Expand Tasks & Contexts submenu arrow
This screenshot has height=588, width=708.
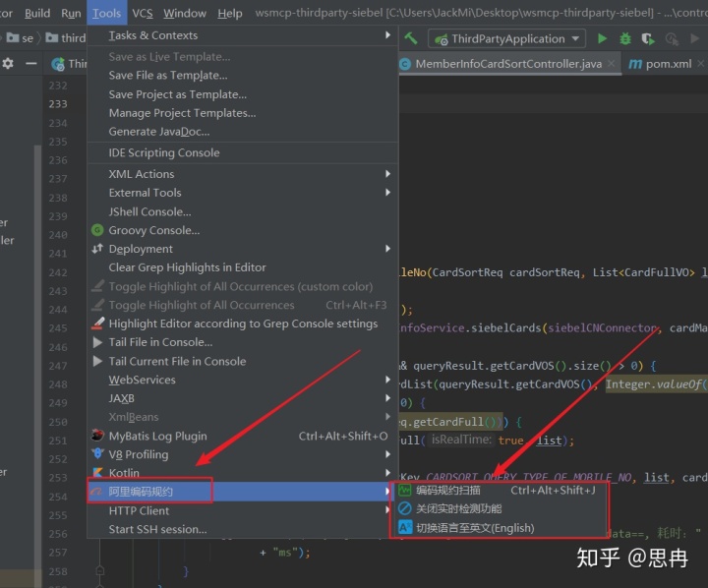tap(387, 34)
